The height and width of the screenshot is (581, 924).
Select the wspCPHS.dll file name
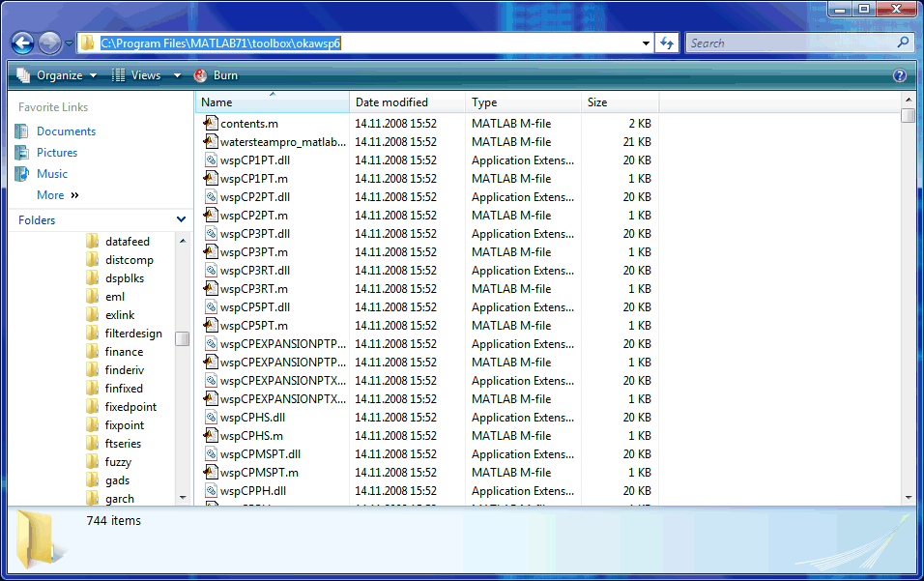[x=253, y=418]
